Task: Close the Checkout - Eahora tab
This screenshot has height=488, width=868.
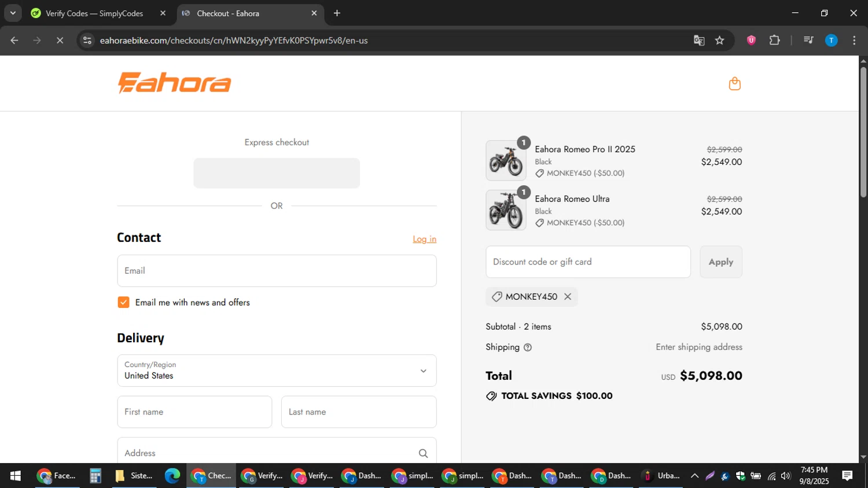Action: tap(314, 13)
